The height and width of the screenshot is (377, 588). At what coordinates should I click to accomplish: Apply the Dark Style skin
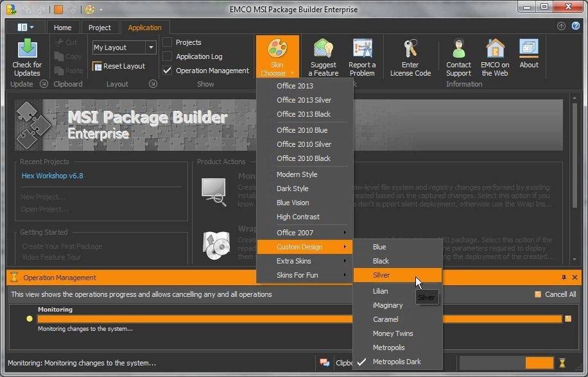(x=304, y=188)
